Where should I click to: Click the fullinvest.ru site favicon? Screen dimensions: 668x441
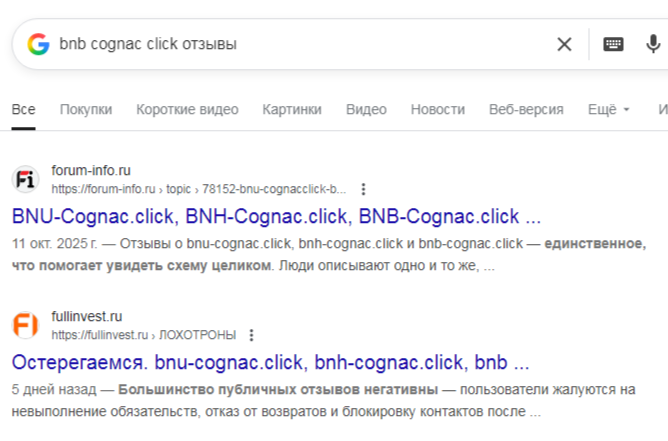pos(26,325)
